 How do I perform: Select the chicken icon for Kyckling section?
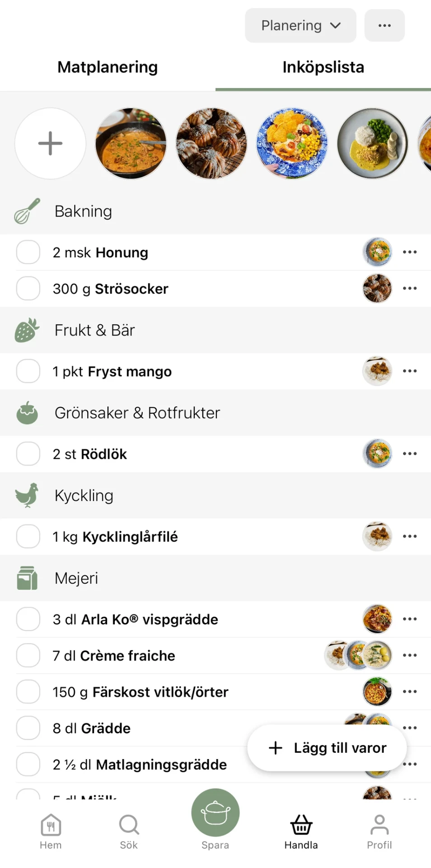pyautogui.click(x=27, y=495)
